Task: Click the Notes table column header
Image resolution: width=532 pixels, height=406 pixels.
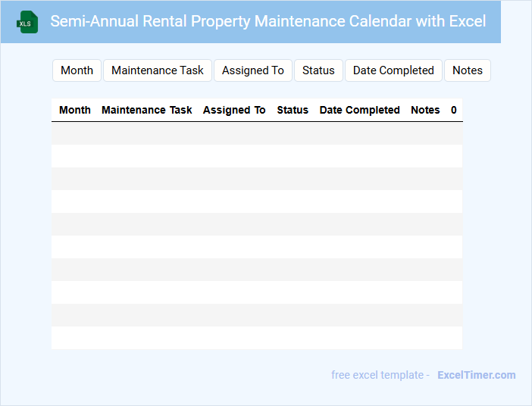Action: pos(425,110)
